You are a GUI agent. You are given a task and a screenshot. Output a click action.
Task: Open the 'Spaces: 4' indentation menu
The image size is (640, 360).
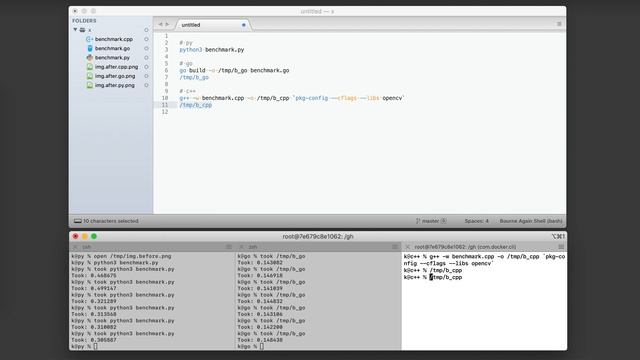[x=476, y=221]
